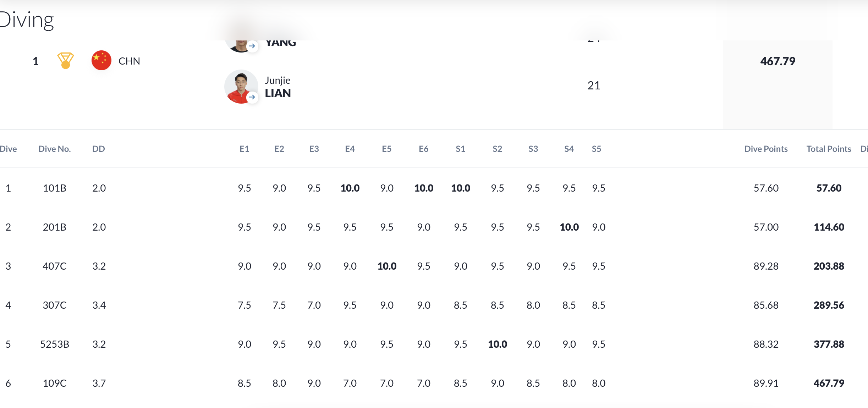The width and height of the screenshot is (868, 408).
Task: Click the 467.79 team total score box
Action: [778, 61]
